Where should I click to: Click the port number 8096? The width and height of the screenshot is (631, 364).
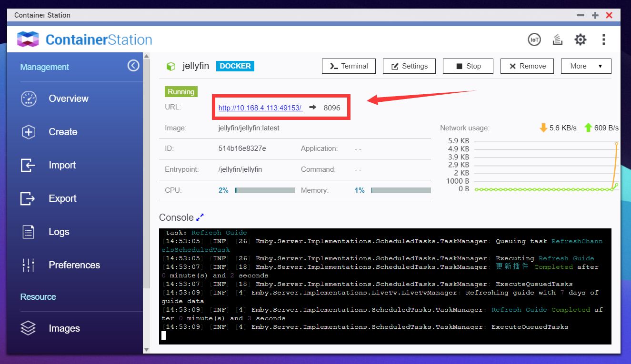pos(332,108)
